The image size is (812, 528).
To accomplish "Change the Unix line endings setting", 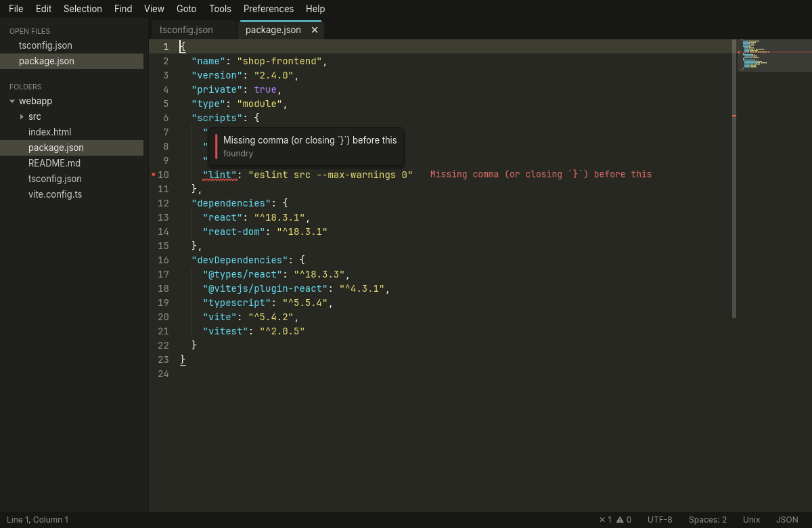I will pos(752,520).
